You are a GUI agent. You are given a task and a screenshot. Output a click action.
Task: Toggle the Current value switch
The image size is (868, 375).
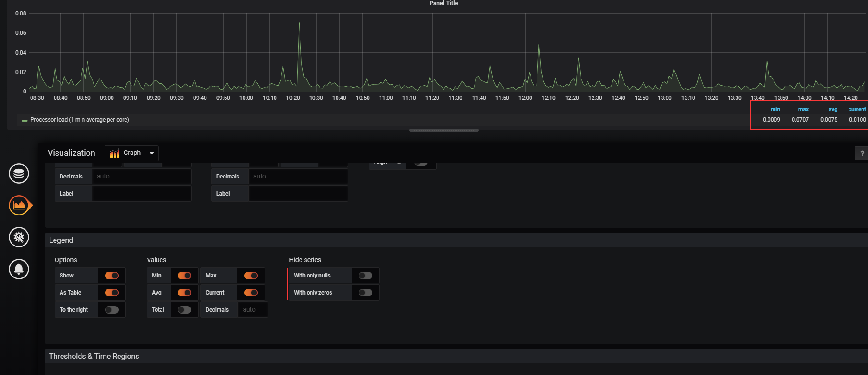pyautogui.click(x=251, y=293)
